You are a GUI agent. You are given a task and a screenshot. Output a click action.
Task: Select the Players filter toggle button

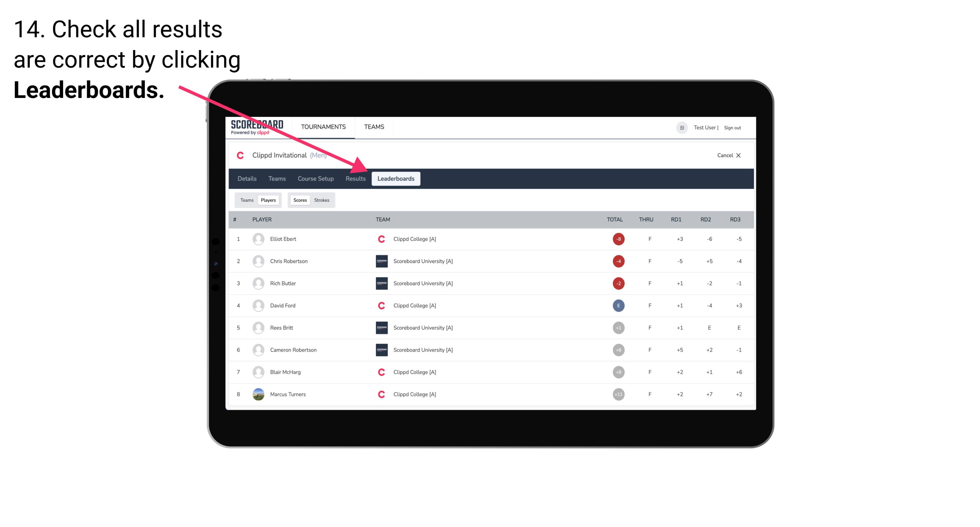pyautogui.click(x=268, y=200)
